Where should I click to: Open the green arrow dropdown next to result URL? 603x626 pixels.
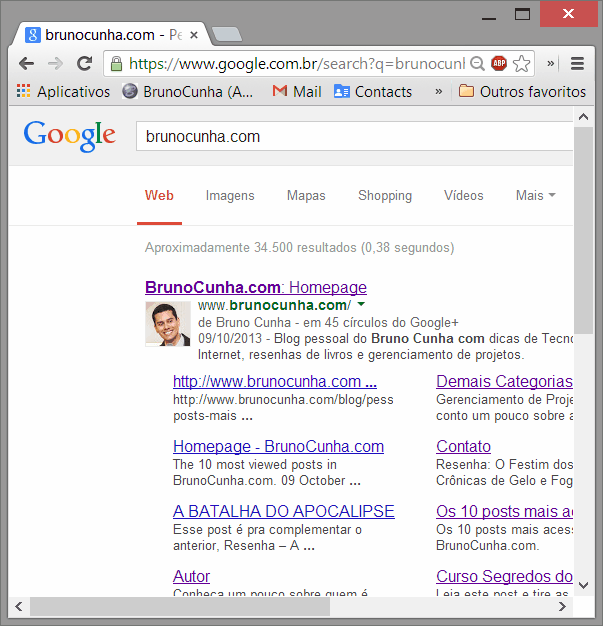tap(361, 304)
